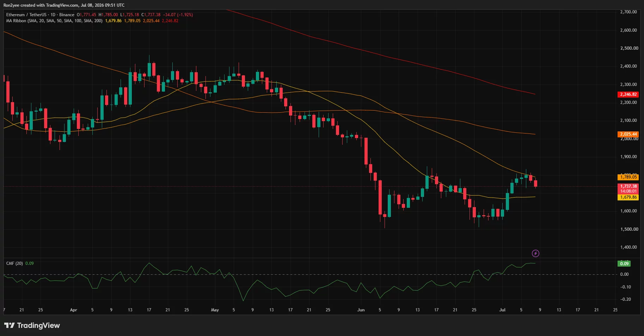Click the 1,789.05 SMA 50 legend value
Screen dimensions: 644x336
[x=132, y=21]
